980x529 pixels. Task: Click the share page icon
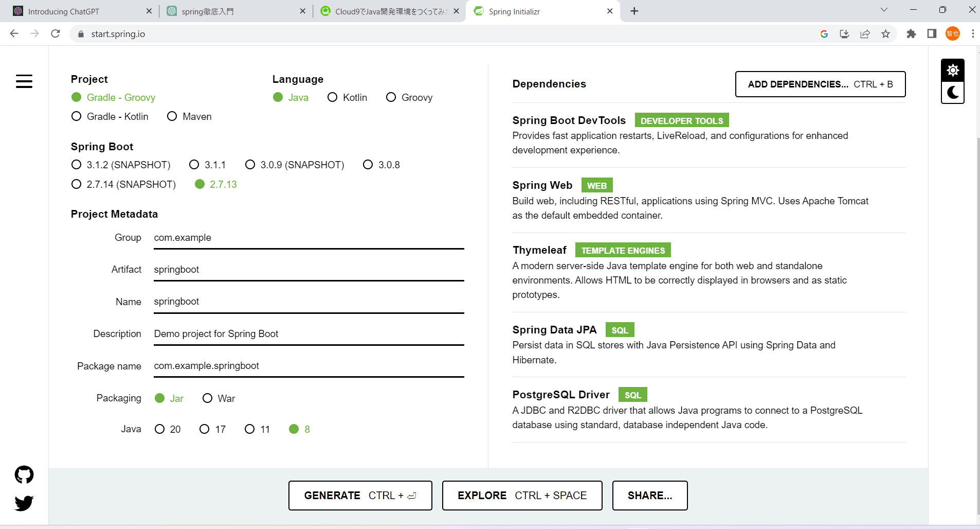tap(865, 34)
